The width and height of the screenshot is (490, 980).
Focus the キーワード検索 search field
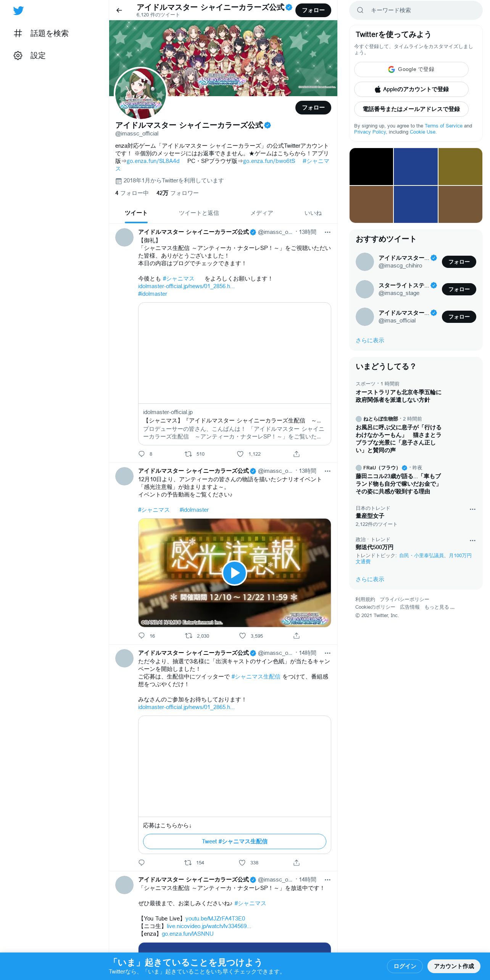pyautogui.click(x=416, y=10)
